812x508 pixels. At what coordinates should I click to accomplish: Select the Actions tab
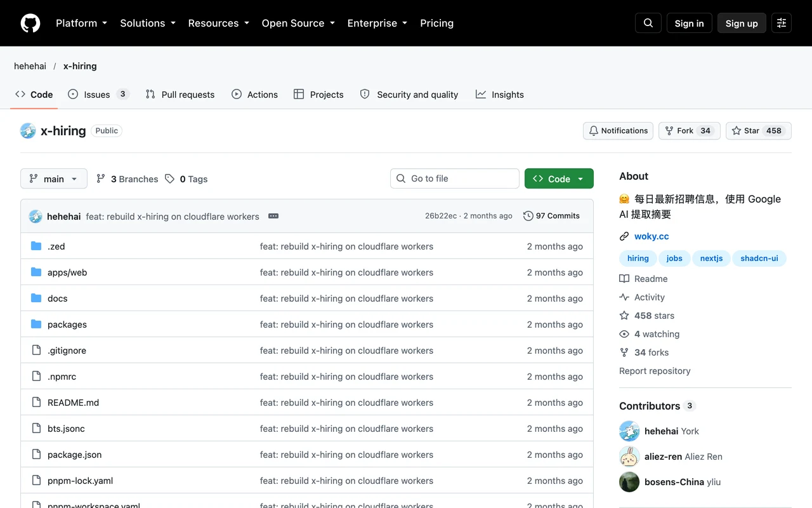pyautogui.click(x=254, y=95)
